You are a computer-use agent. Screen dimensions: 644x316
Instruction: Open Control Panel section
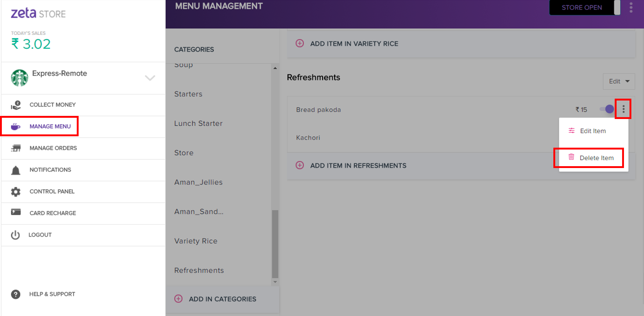coord(83,191)
